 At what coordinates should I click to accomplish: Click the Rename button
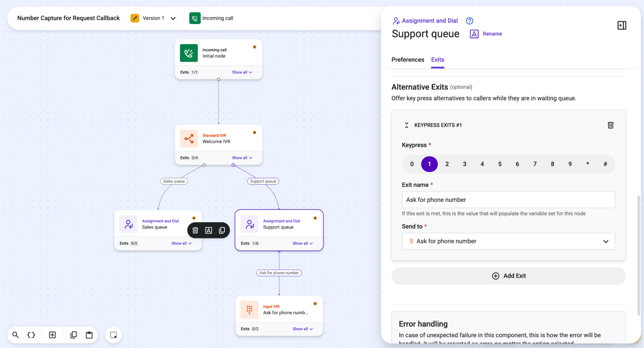coord(486,34)
